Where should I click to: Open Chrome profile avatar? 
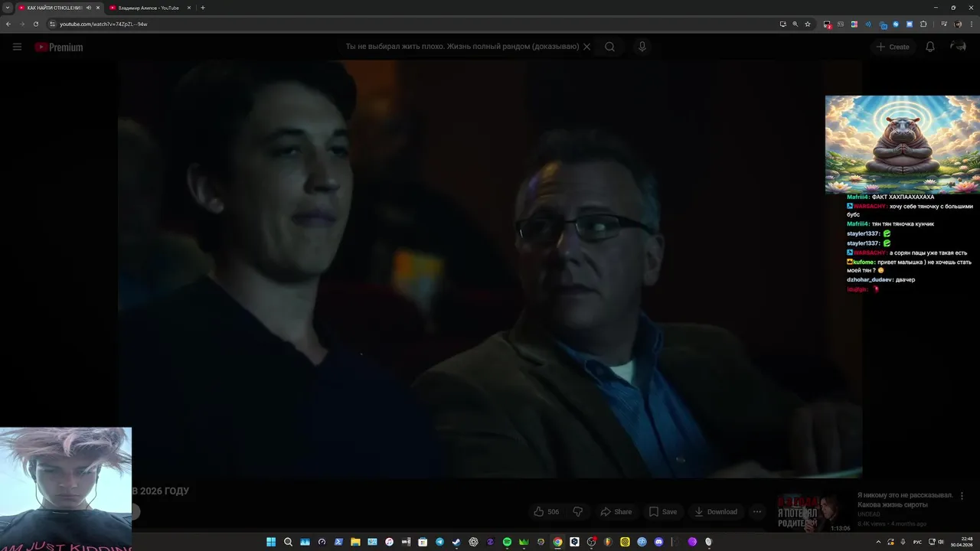[x=958, y=24]
